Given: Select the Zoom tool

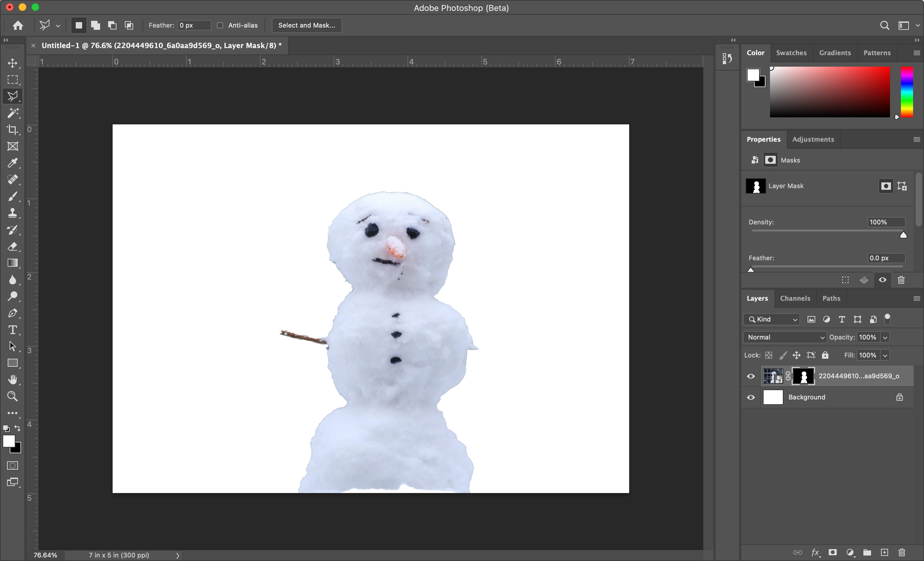Looking at the screenshot, I should tap(13, 396).
